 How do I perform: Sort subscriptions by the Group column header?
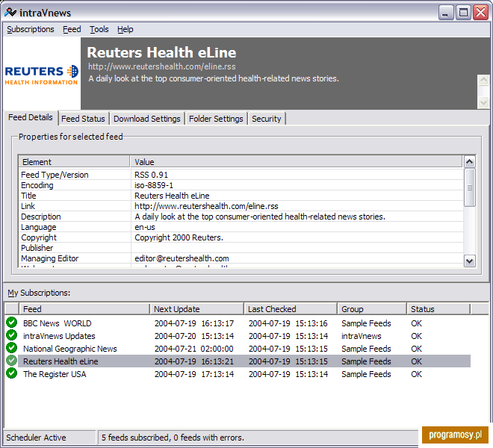click(372, 309)
